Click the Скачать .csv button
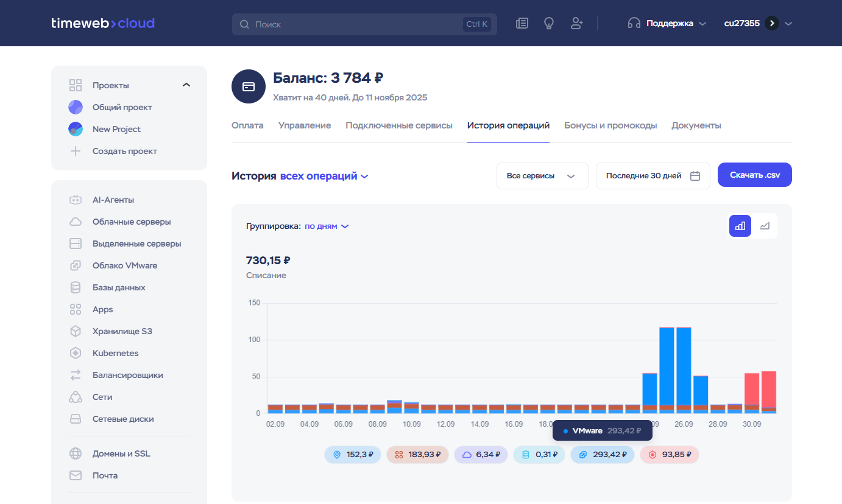Image resolution: width=842 pixels, height=504 pixels. (x=754, y=175)
